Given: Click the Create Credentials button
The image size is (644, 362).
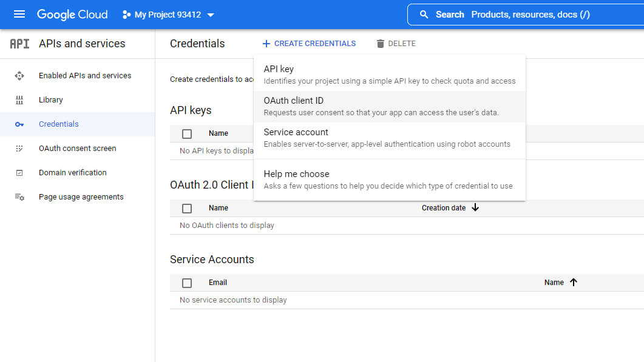Looking at the screenshot, I should click(x=309, y=44).
